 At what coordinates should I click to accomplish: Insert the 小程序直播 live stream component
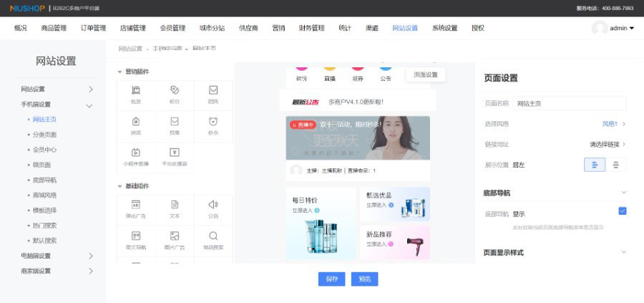[x=136, y=155]
